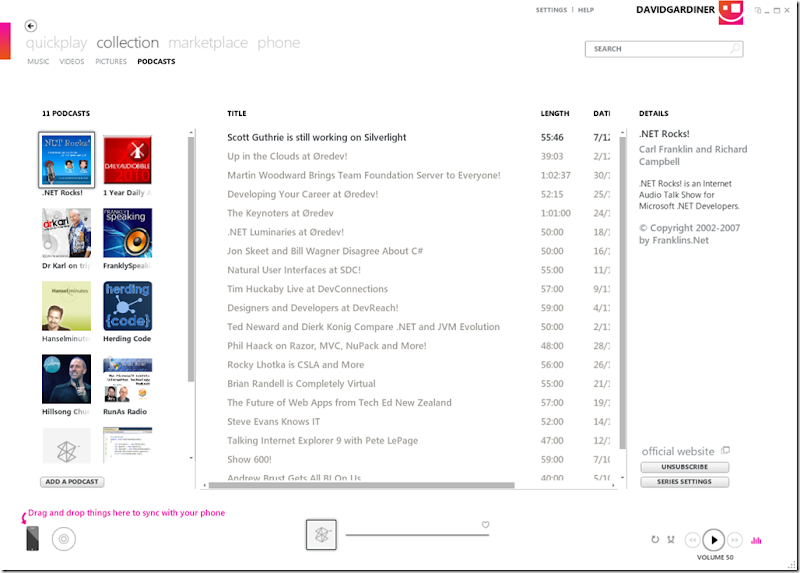The image size is (800, 573).
Task: Click the search magnifier icon
Action: coord(735,48)
